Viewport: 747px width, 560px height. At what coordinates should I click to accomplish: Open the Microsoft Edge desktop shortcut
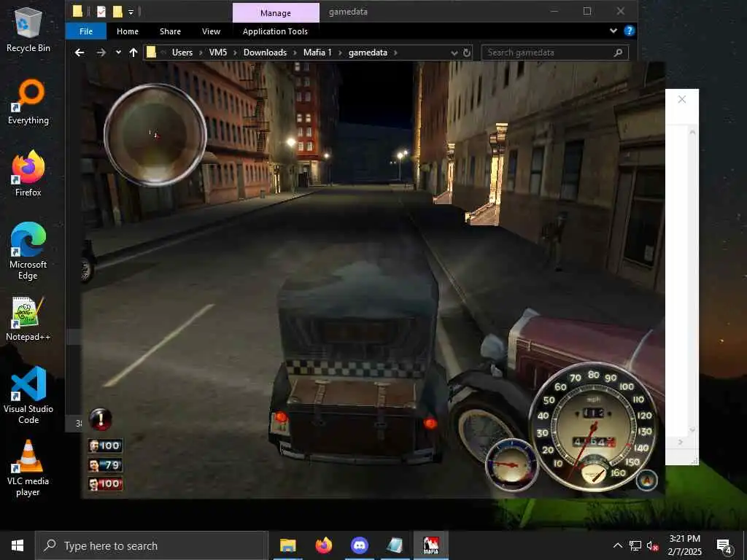(x=28, y=252)
